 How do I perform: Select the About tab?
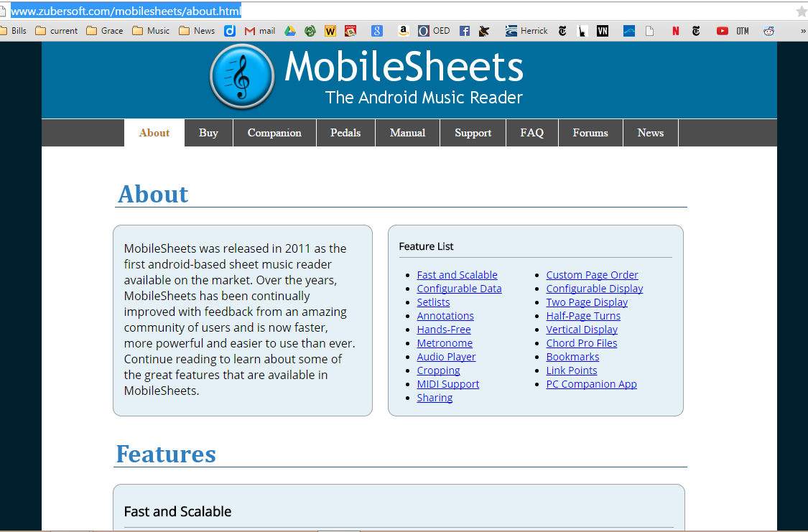154,133
